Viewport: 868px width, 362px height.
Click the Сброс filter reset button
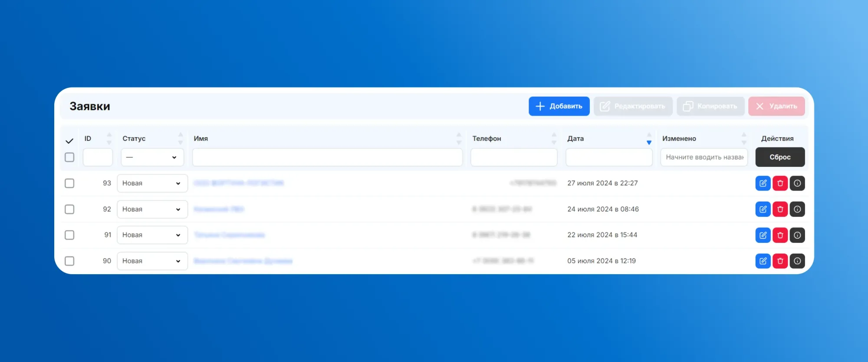780,157
